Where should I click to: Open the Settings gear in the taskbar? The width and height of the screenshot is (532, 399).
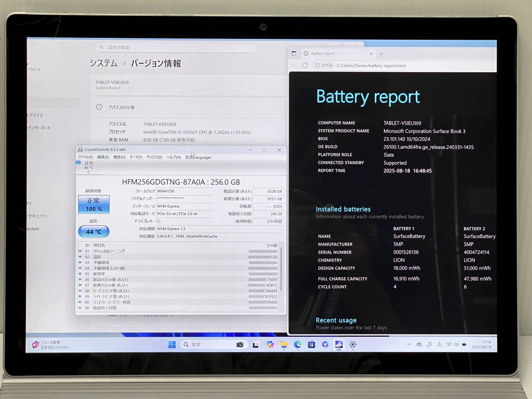click(x=353, y=345)
